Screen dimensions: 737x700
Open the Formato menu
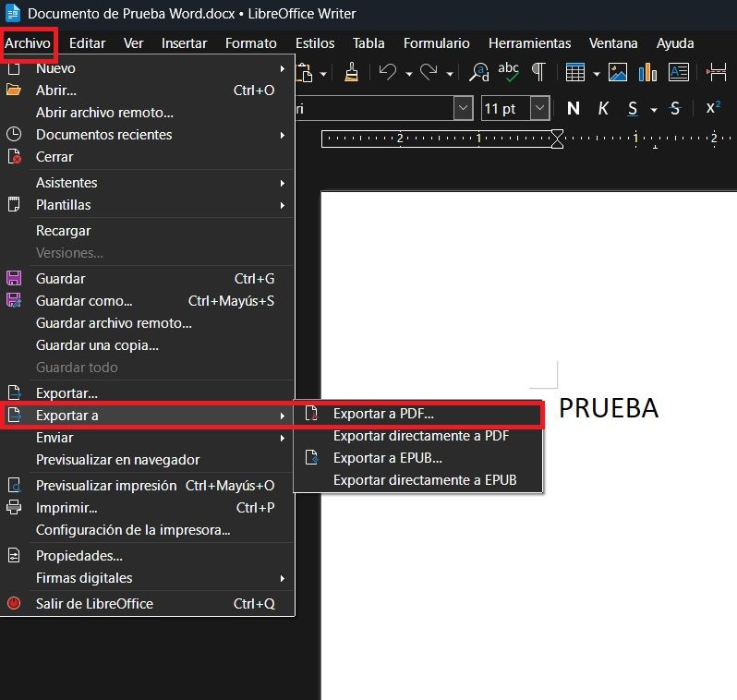[x=251, y=43]
